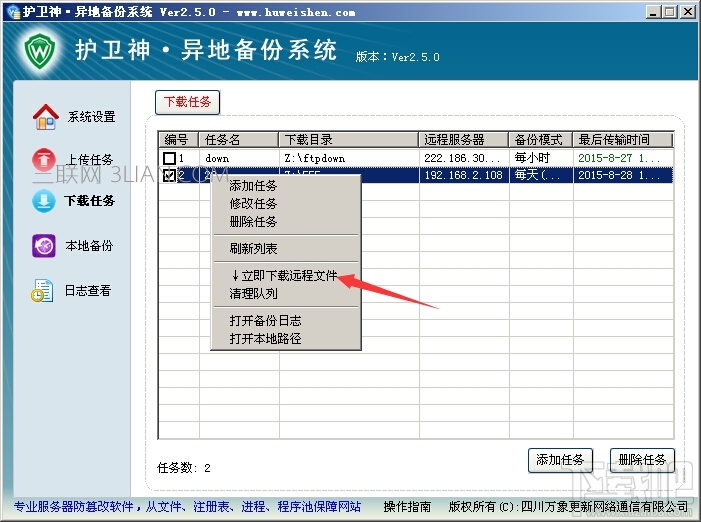
Task: Select the 2015-8-28 transfer time cell
Action: click(619, 175)
